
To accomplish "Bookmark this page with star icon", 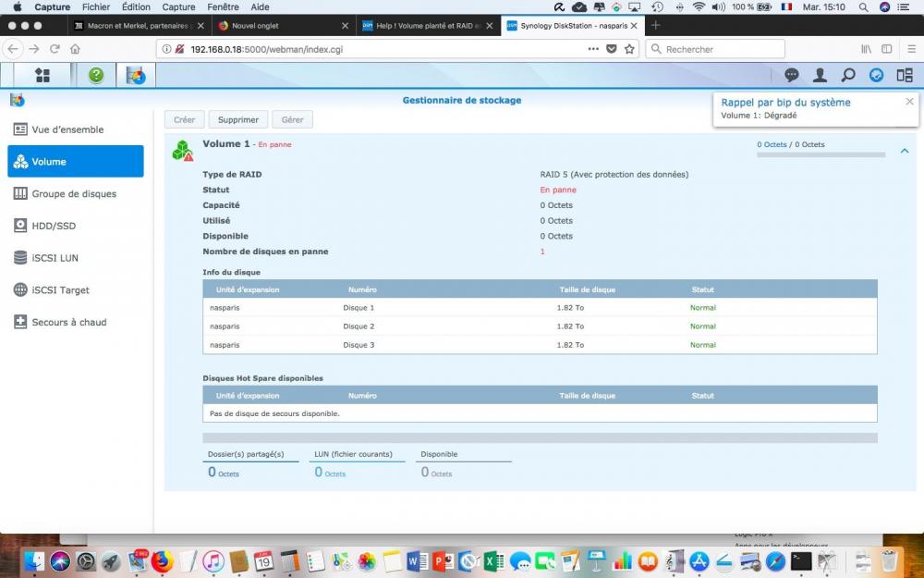I will (x=629, y=49).
